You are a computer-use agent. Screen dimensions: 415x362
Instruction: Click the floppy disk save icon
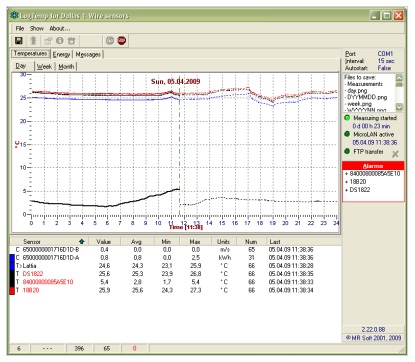click(x=19, y=41)
